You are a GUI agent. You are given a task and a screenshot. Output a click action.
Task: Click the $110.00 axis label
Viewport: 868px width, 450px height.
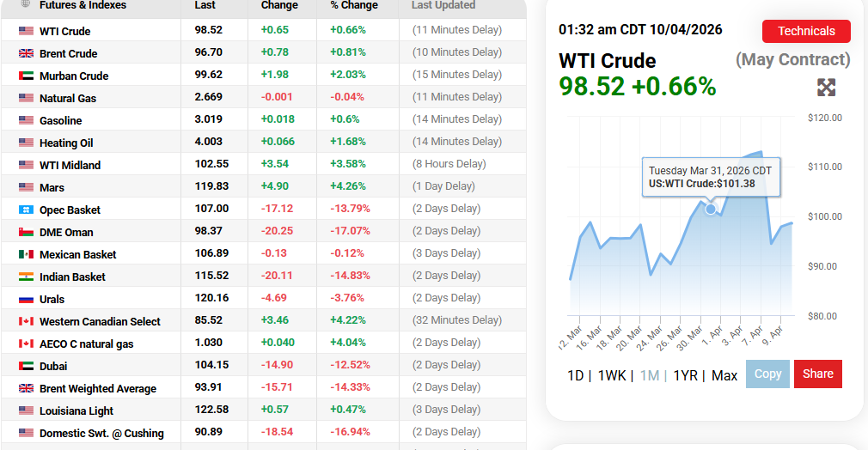(825, 167)
